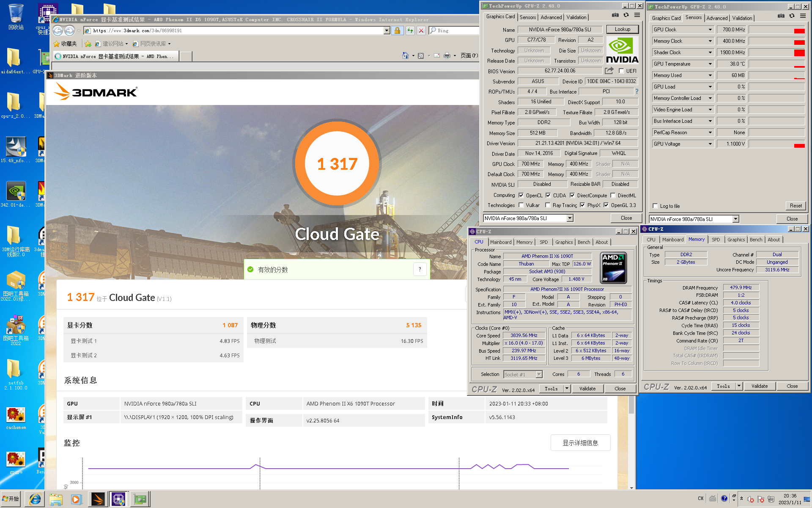Image resolution: width=812 pixels, height=508 pixels.
Task: Click the Lookup button in GPU-Z
Action: 622,29
